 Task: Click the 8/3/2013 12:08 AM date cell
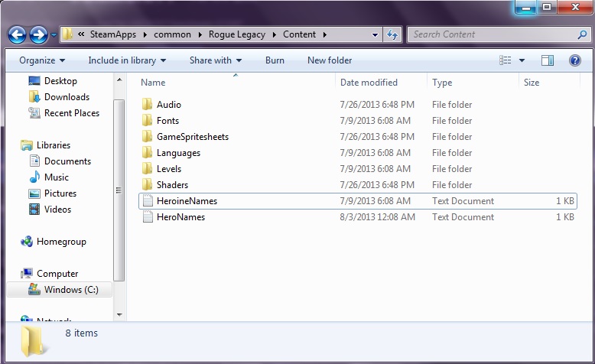[377, 217]
